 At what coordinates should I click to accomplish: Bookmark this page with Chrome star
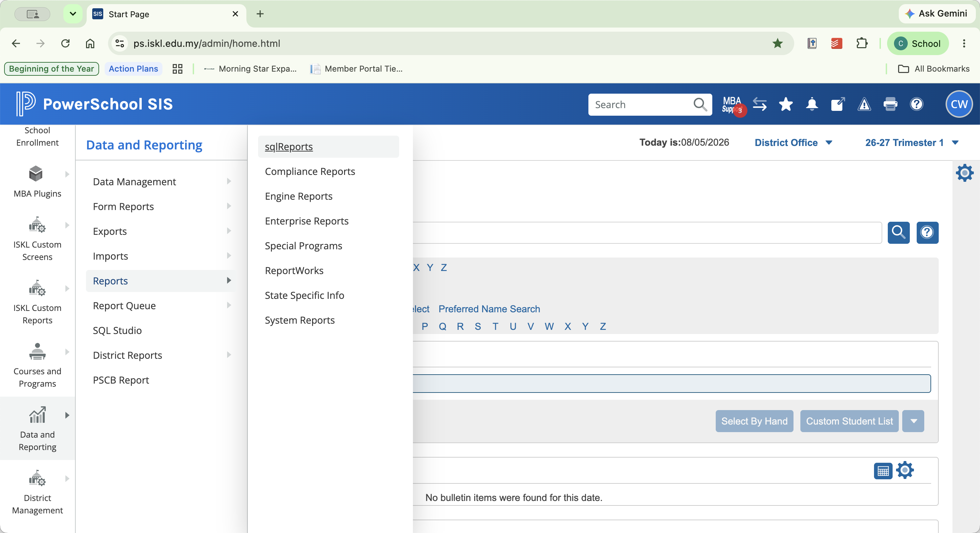coord(778,43)
